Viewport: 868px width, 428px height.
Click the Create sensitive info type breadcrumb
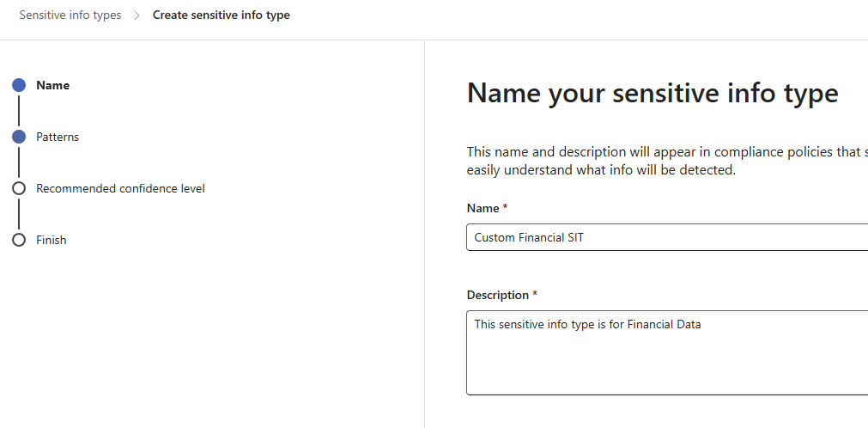[x=222, y=15]
